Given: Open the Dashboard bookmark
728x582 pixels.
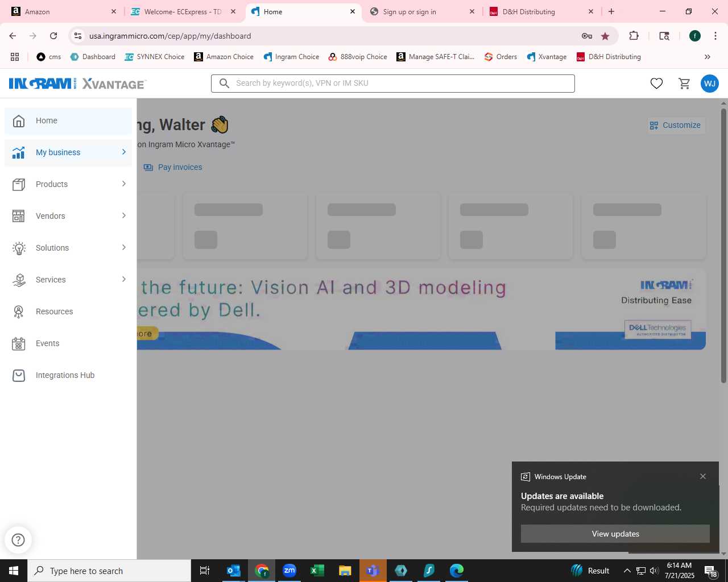Looking at the screenshot, I should click(93, 57).
